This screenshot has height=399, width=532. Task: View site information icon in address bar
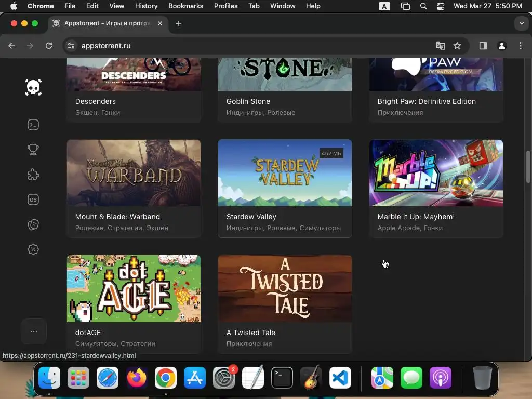71,46
